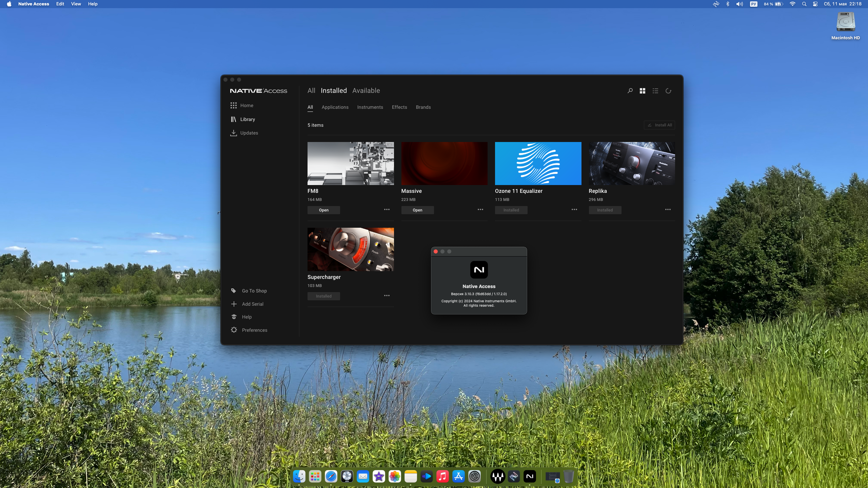Click the FM8 product thumbnail
Screen dimensions: 868x488
[x=351, y=163]
